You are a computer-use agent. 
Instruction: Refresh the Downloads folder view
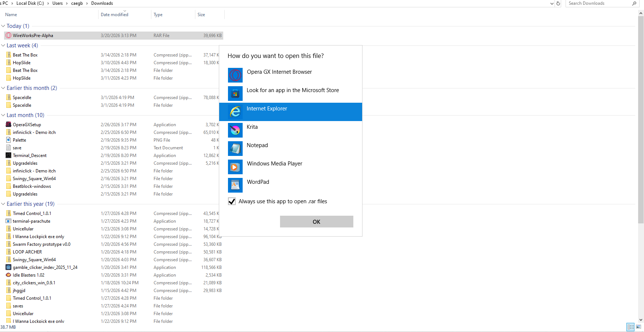[558, 3]
